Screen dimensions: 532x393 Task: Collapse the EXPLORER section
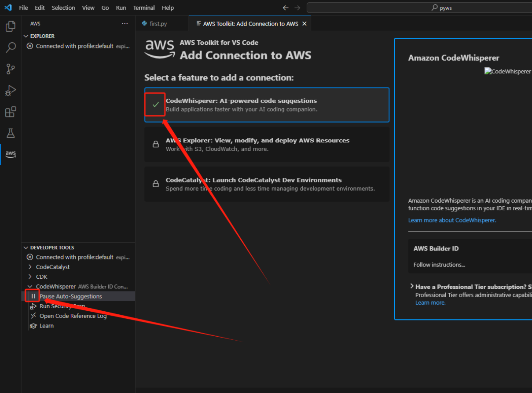tap(26, 36)
